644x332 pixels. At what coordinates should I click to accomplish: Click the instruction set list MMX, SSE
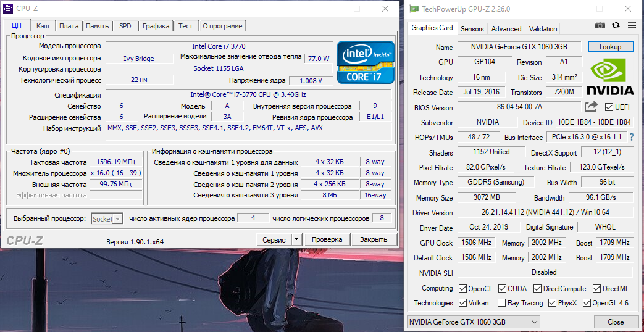click(248, 131)
